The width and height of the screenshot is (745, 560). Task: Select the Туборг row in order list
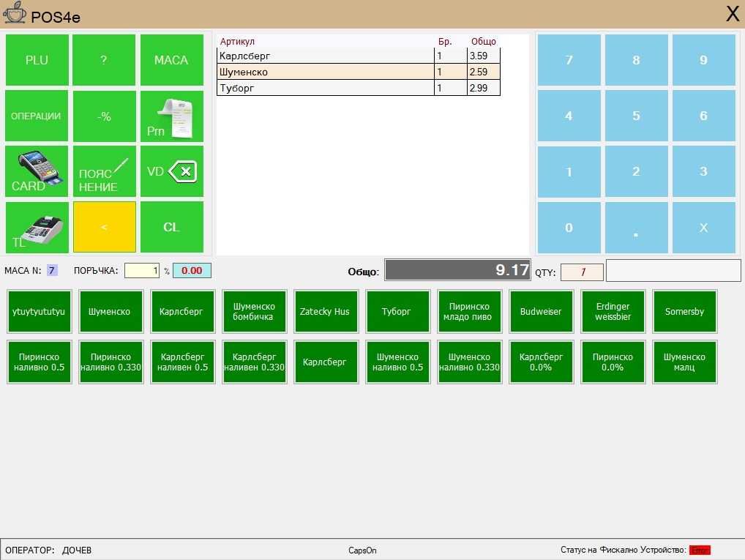tap(359, 88)
